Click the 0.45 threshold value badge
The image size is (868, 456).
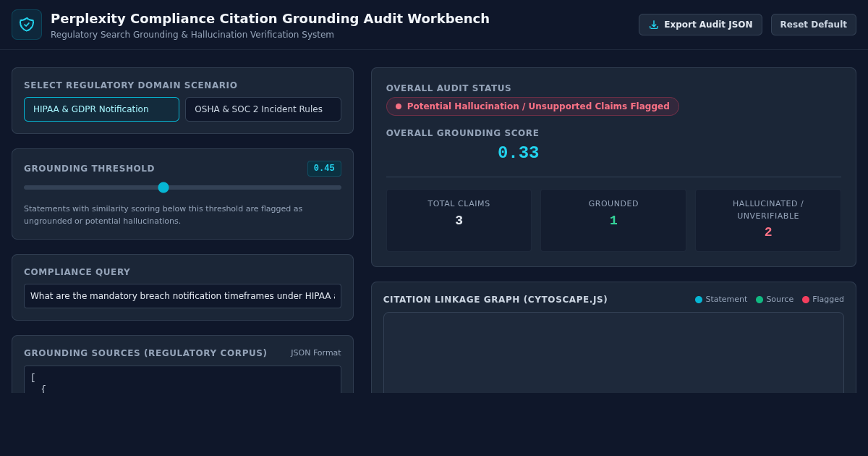tap(324, 168)
